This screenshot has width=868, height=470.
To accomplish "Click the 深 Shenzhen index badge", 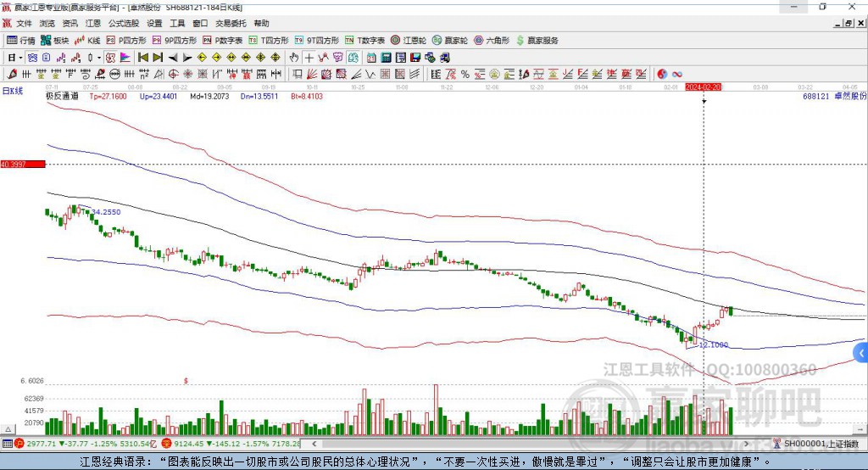I will [x=167, y=444].
